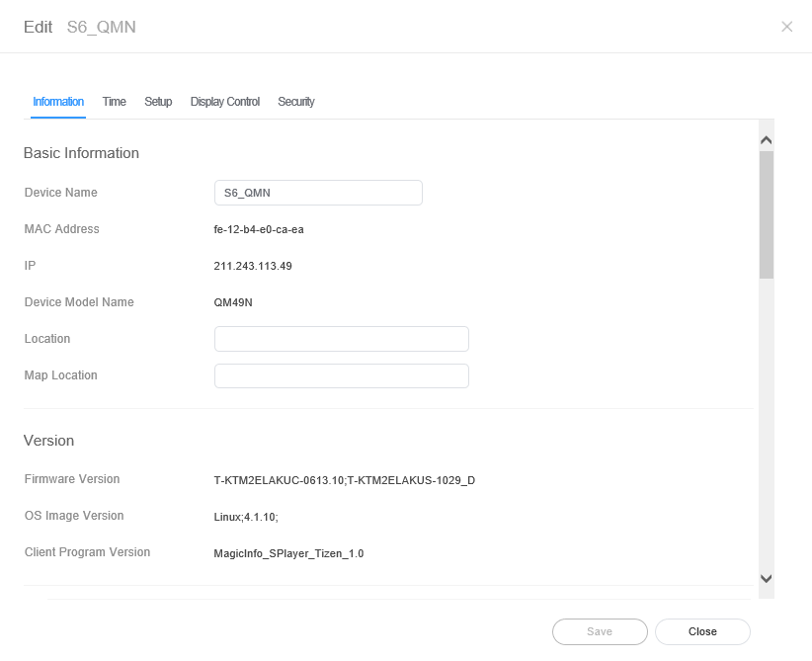Select the Display Control tab
Screen dimensions: 812x661
click(x=225, y=102)
